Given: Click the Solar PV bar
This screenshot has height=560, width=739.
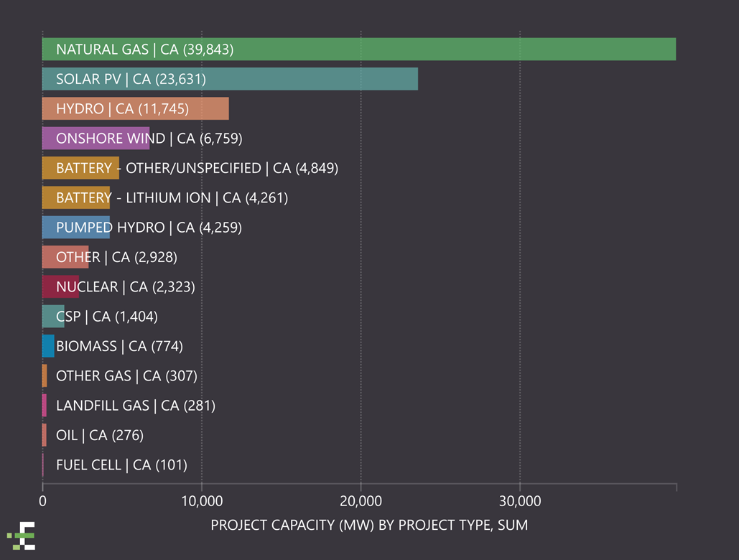Looking at the screenshot, I should point(230,79).
